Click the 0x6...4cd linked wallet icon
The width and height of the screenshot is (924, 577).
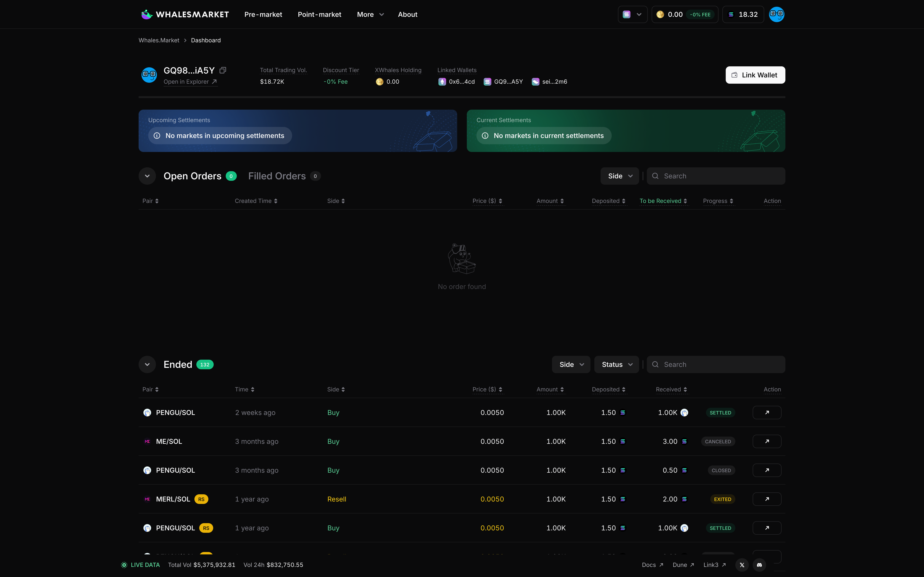point(442,82)
